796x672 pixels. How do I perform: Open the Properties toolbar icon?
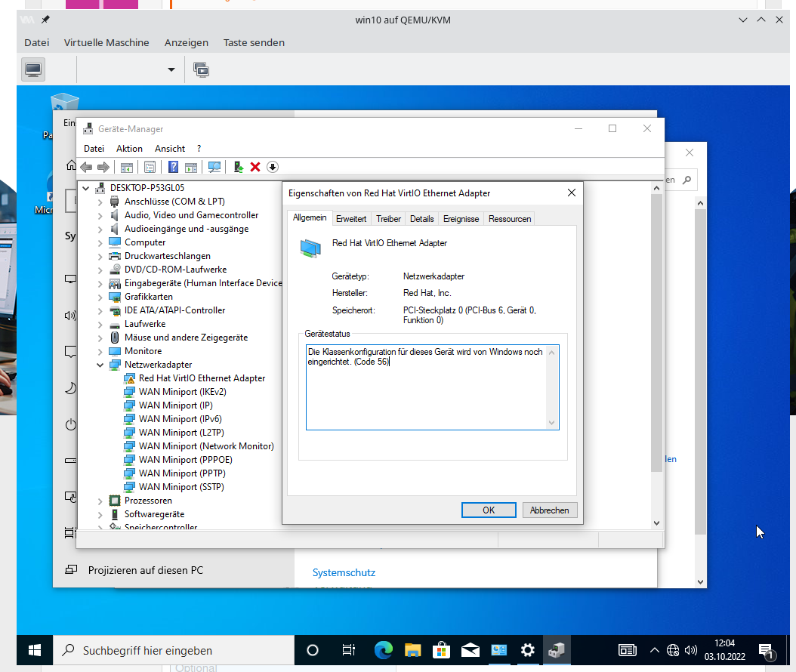(150, 167)
